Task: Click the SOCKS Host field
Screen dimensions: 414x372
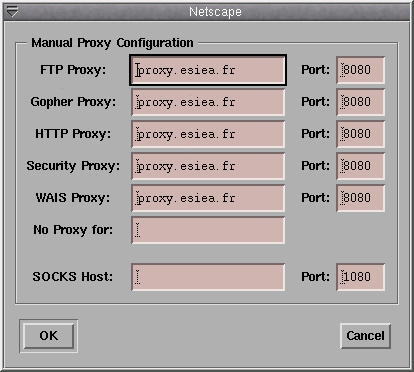Action: (208, 277)
